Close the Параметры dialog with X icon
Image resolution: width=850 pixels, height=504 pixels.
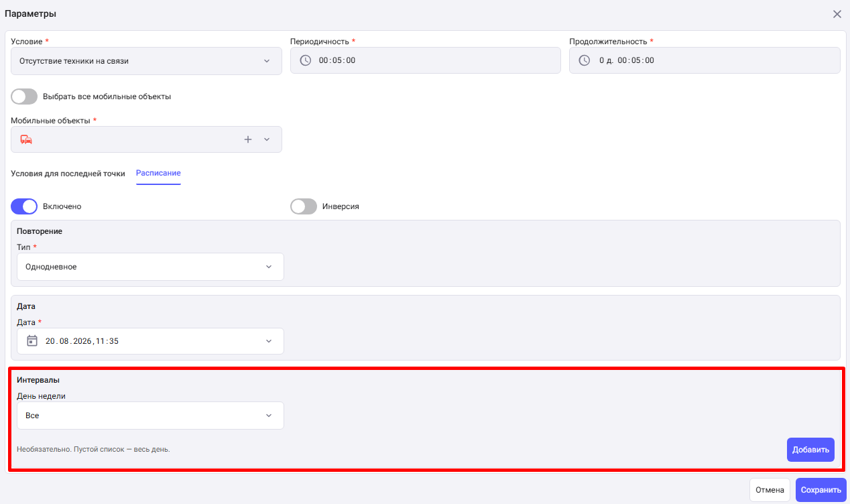click(837, 14)
